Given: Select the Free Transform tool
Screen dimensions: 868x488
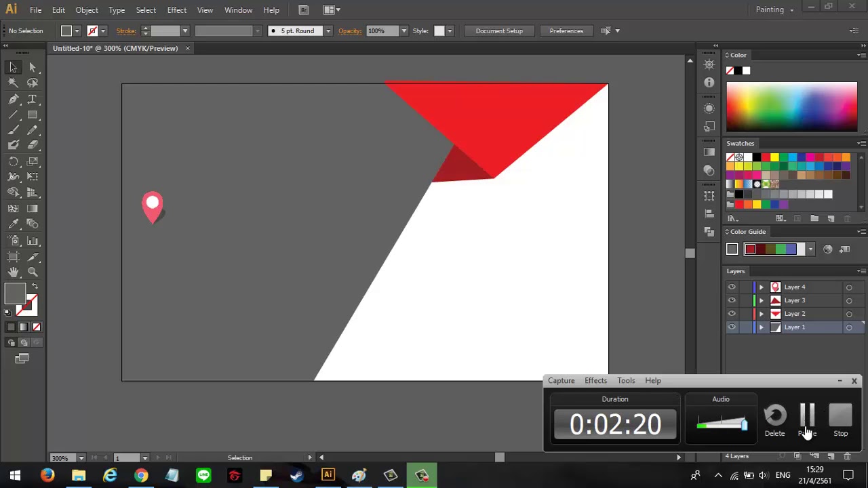Looking at the screenshot, I should (x=33, y=177).
